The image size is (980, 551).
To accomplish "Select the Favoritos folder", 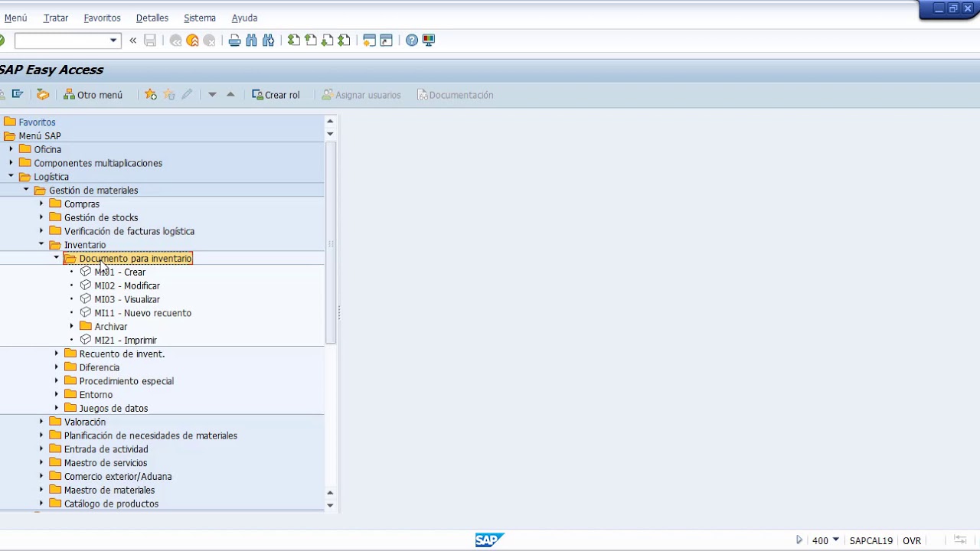I will point(37,122).
